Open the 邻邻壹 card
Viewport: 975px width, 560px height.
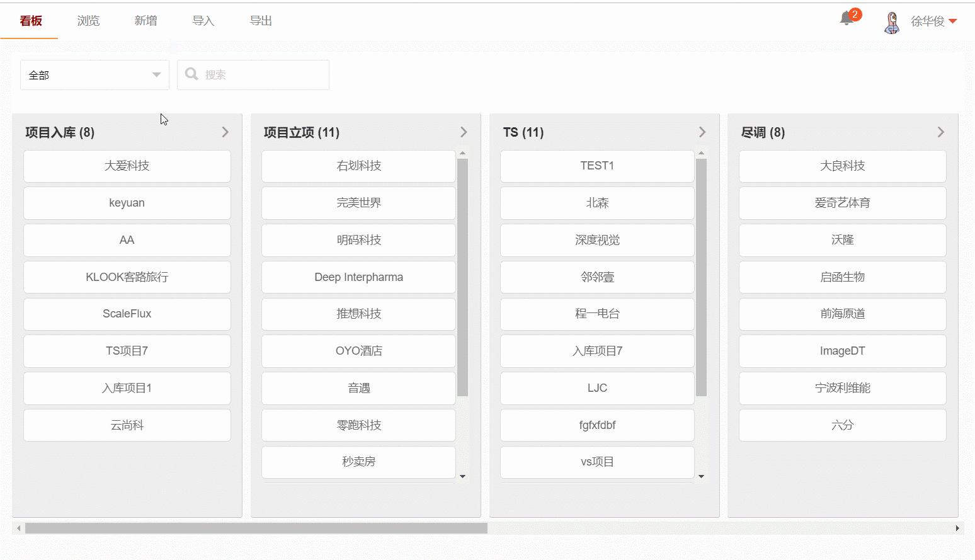click(597, 277)
